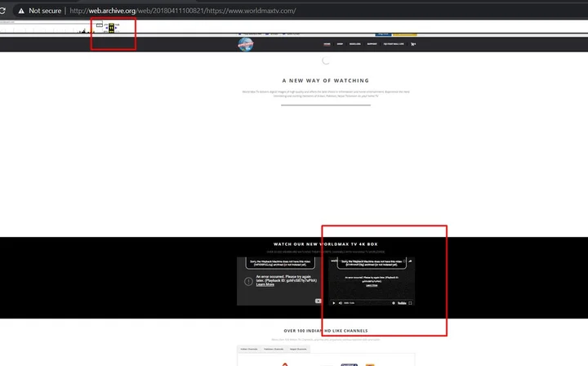Open settings gear on right video
This screenshot has height=366, width=588.
[x=394, y=302]
